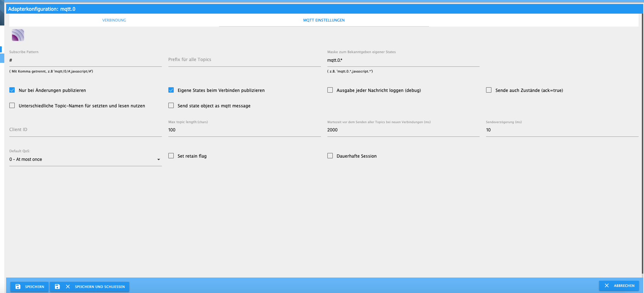
Task: Click the floppy disk icon on Speichern
Action: pos(18,287)
